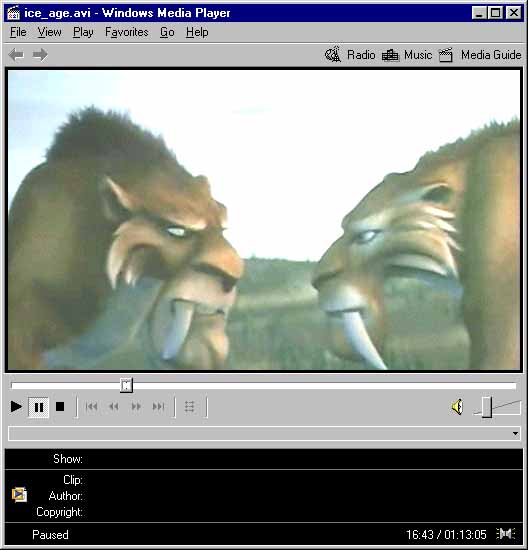Expand the playlist dropdown arrow
Viewport: 528px width, 550px height.
(x=515, y=434)
